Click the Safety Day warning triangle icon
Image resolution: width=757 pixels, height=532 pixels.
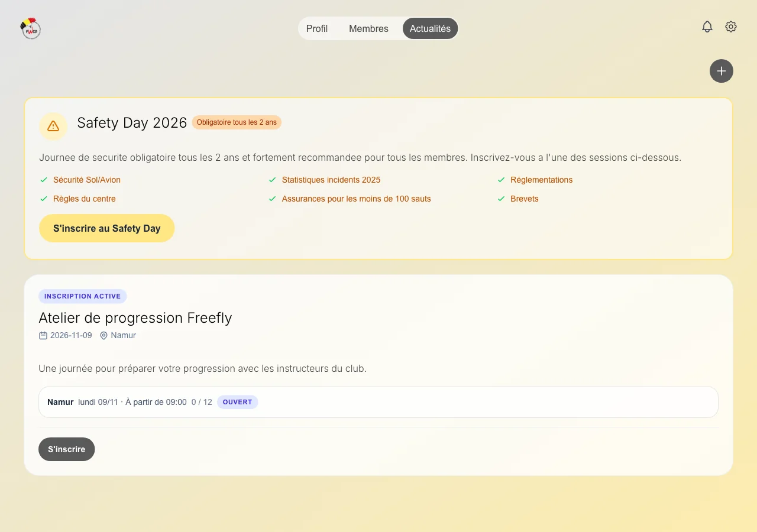(53, 126)
